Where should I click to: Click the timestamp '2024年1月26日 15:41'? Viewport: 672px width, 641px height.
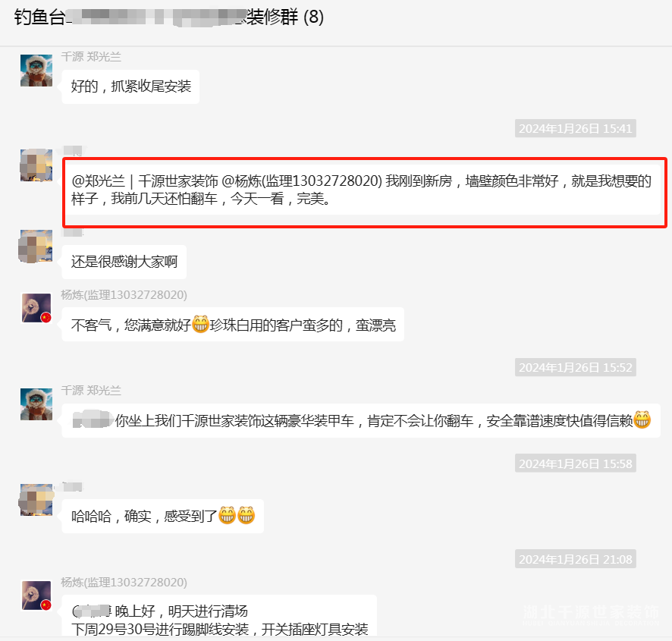point(575,129)
